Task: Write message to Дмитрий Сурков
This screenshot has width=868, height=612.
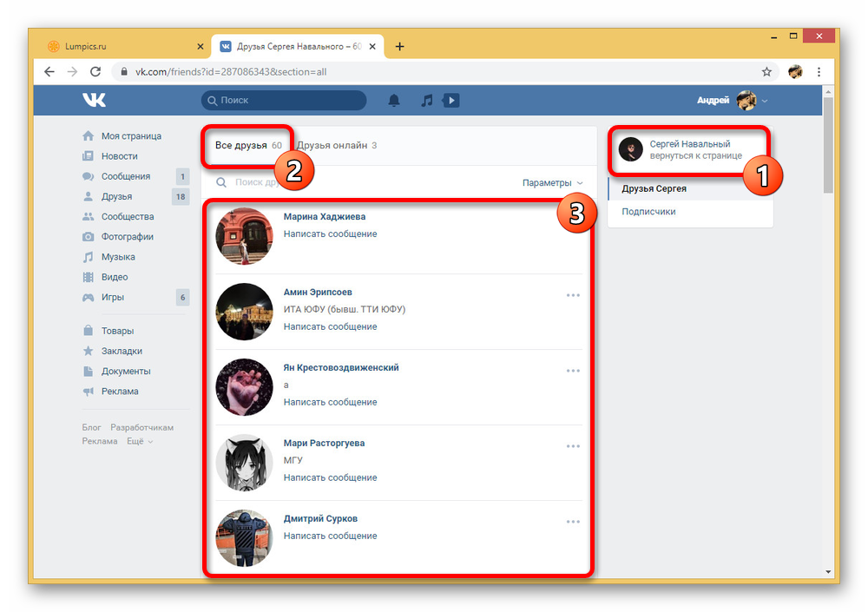Action: (x=330, y=536)
